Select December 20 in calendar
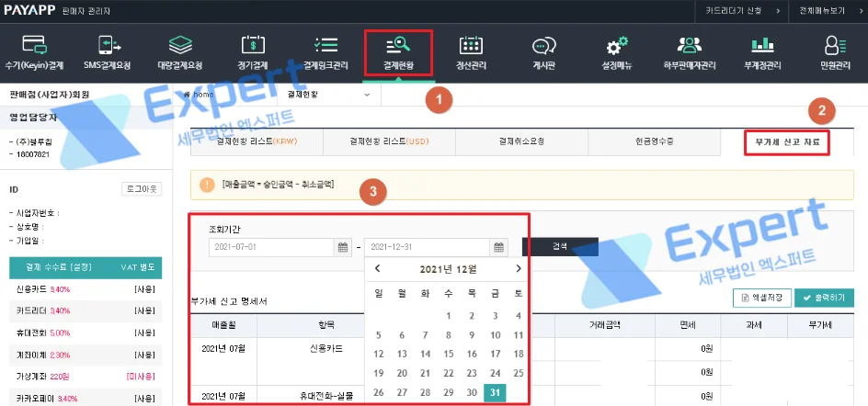Viewport: 868px width, 406px height. [402, 373]
